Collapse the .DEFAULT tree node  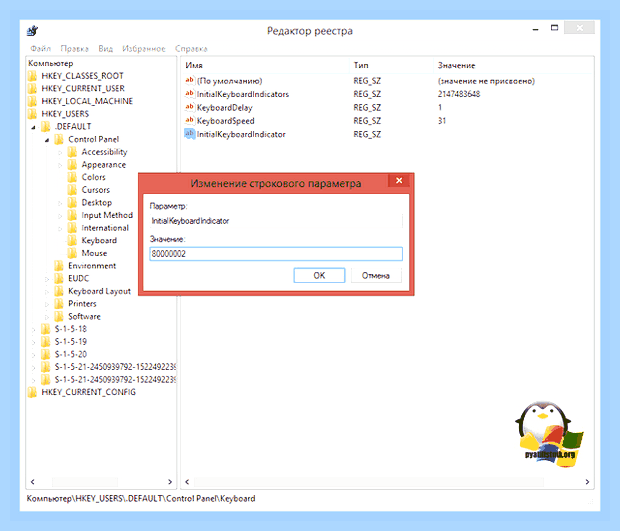pos(34,127)
